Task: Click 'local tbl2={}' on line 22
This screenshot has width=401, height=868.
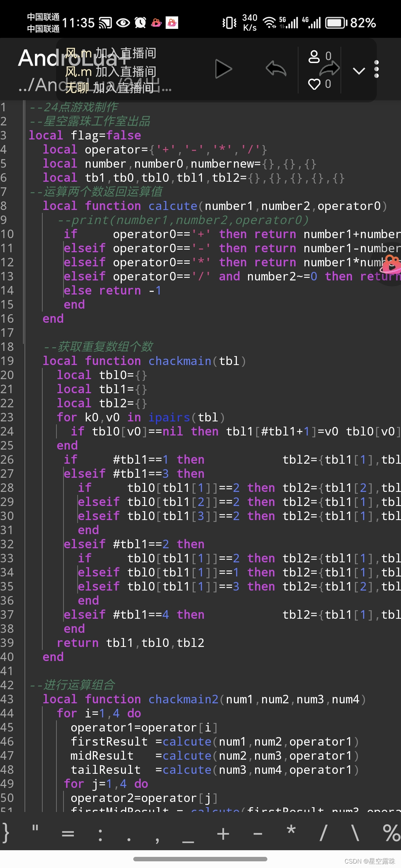Action: pos(102,403)
